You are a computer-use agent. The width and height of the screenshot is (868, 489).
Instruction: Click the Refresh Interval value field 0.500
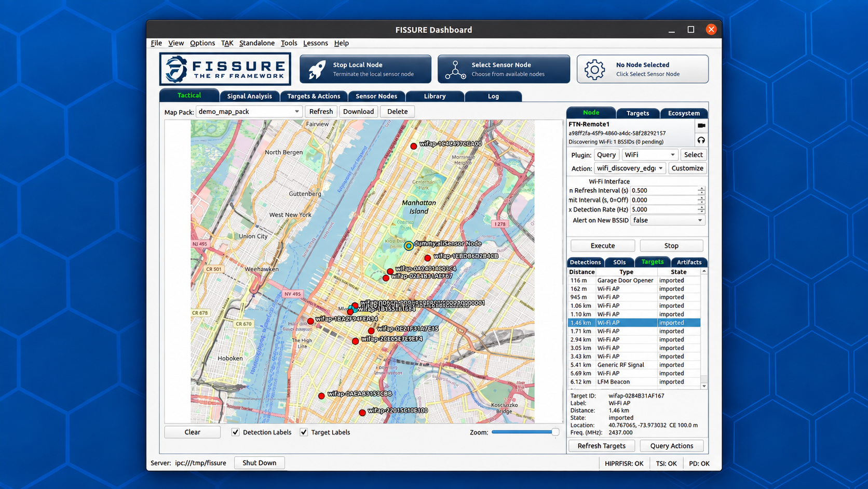pyautogui.click(x=664, y=191)
